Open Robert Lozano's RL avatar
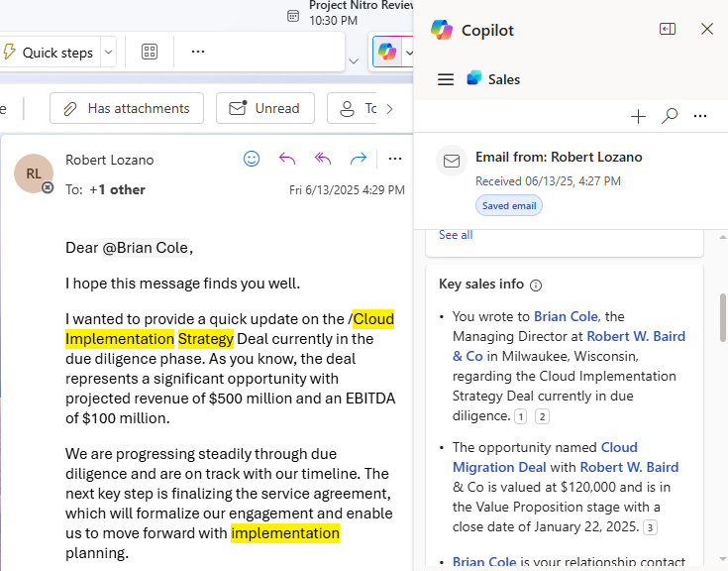The height and width of the screenshot is (571, 728). (34, 173)
